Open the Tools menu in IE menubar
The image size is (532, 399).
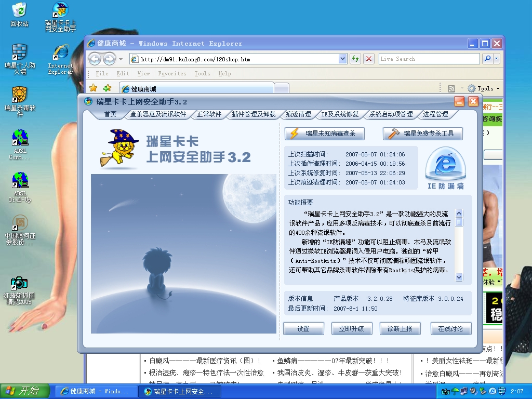click(202, 73)
